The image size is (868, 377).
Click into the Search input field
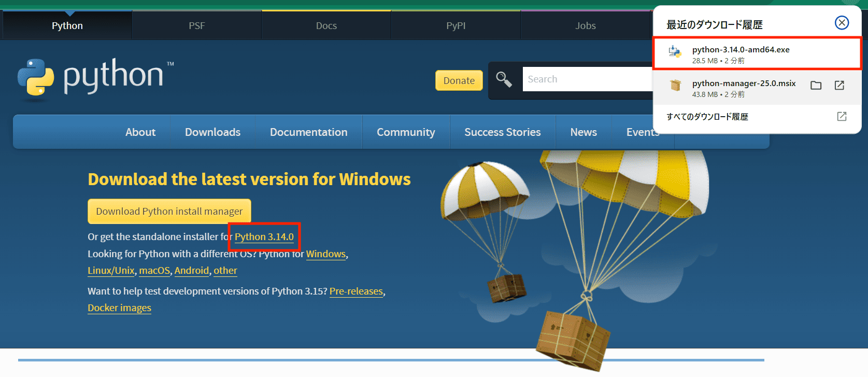586,79
